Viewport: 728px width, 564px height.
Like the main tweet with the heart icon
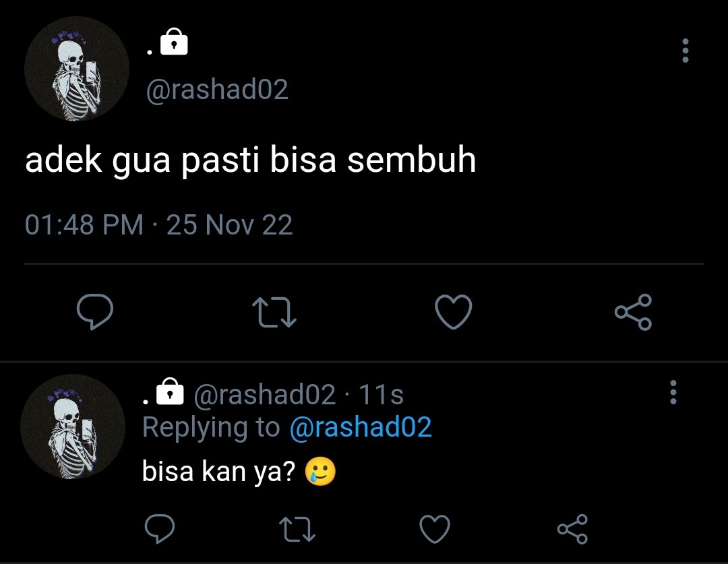[x=454, y=312]
